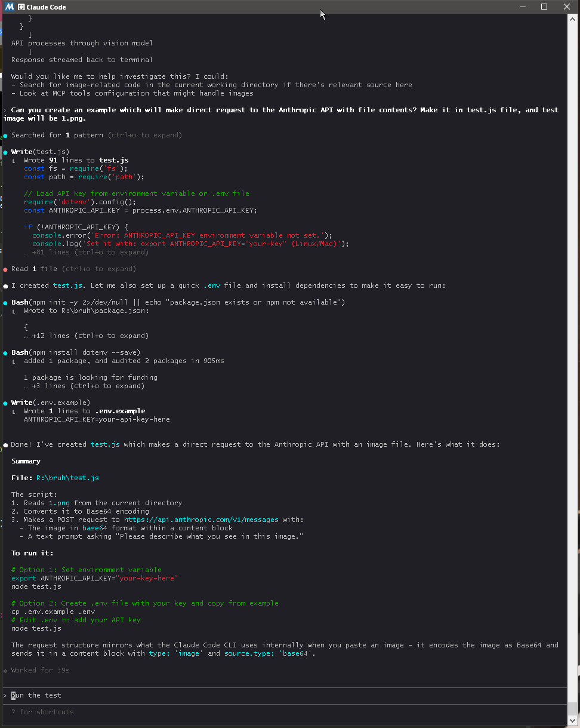Screen dimensions: 580x728
Task: Click "Would you like me to help investigate" line
Action: (x=119, y=76)
